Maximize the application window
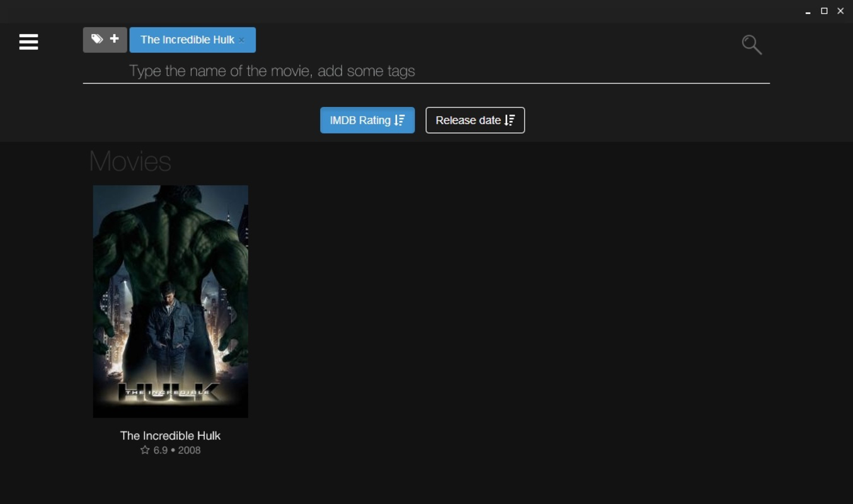Viewport: 853px width, 504px height. [x=824, y=11]
